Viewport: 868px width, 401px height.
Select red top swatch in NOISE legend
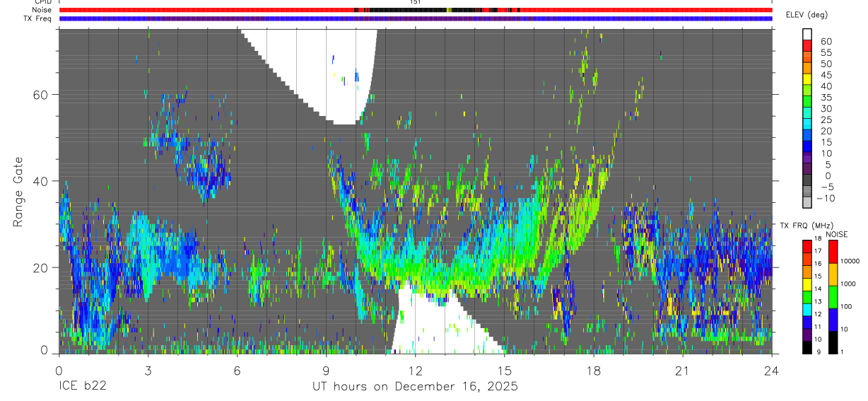click(x=833, y=252)
